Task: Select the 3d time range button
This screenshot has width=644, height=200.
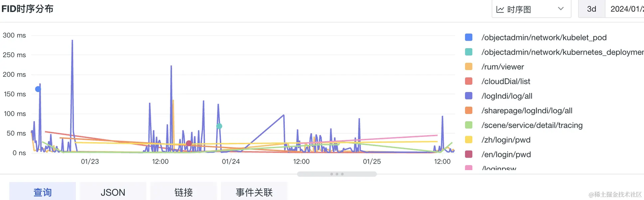Action: coord(592,9)
